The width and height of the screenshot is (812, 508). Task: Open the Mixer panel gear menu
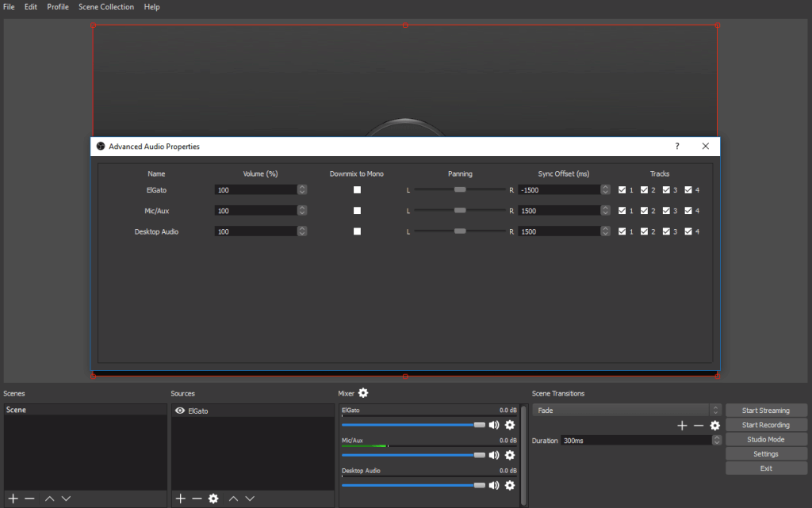tap(363, 393)
